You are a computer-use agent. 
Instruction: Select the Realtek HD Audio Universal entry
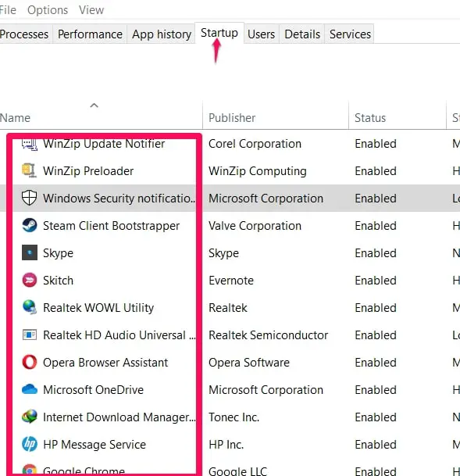[x=119, y=335]
